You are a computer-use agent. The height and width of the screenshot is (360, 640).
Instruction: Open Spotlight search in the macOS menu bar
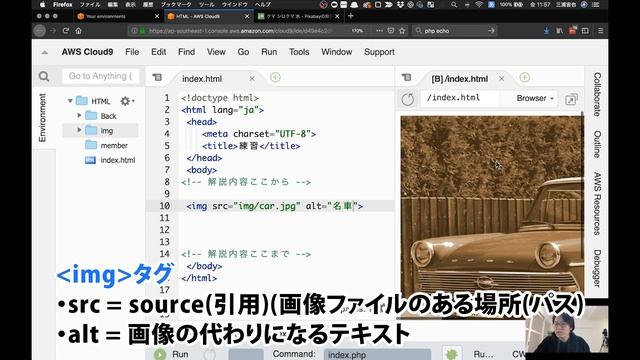[x=454, y=4]
